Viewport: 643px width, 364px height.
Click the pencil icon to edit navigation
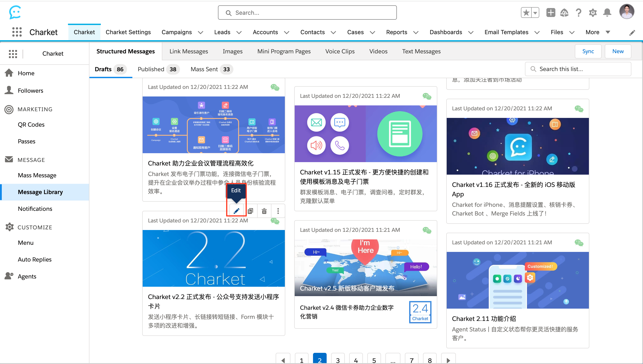tap(632, 33)
